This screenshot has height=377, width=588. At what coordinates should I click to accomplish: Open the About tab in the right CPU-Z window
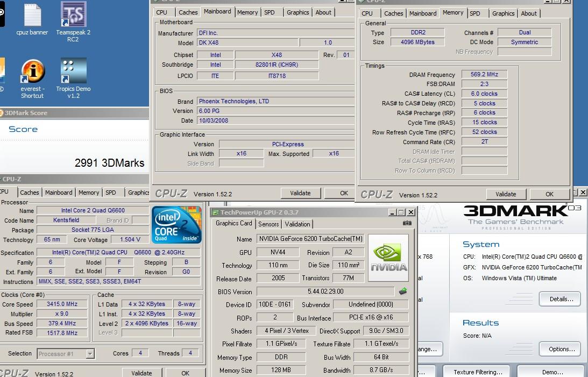(529, 13)
